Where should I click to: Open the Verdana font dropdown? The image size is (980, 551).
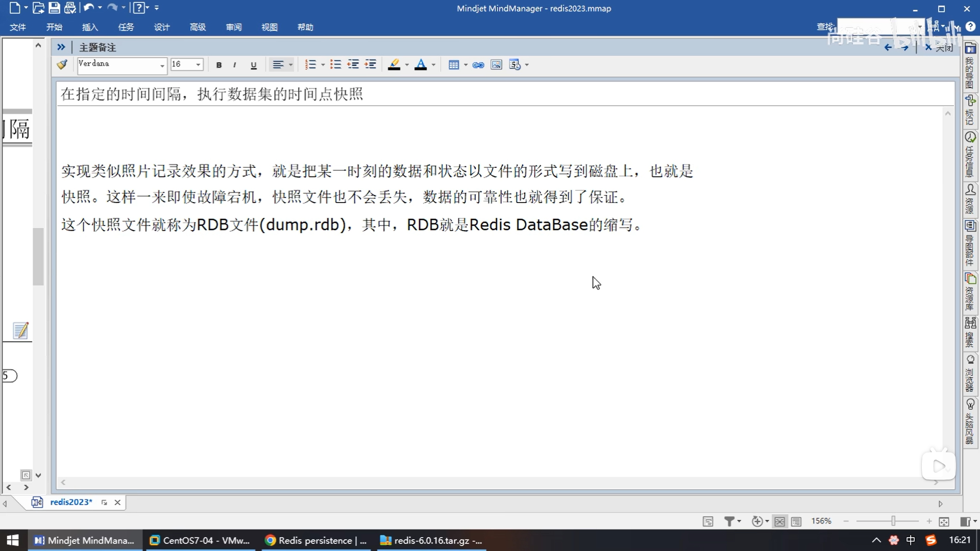coord(162,65)
